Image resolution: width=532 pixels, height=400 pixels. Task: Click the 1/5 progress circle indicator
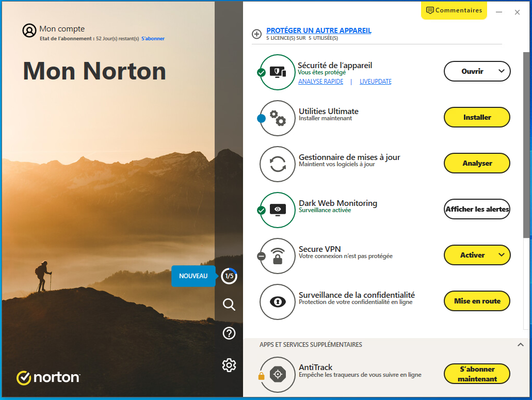229,276
